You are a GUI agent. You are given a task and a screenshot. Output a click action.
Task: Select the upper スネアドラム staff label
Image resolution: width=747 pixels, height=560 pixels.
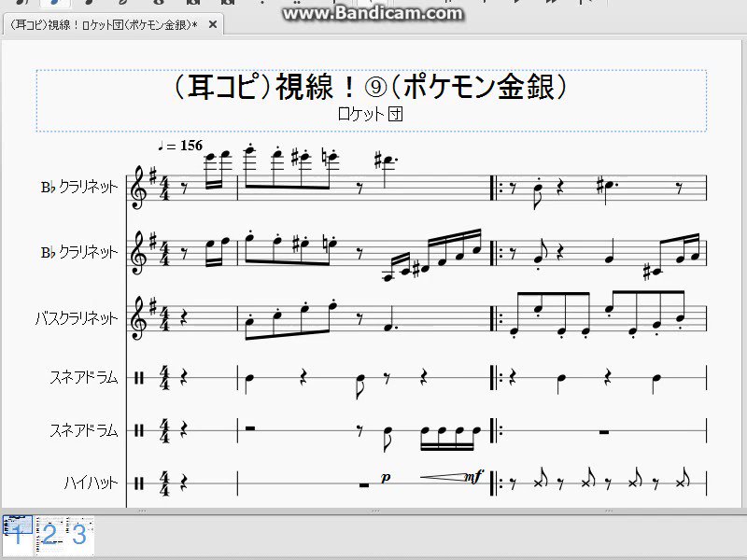pos(84,378)
